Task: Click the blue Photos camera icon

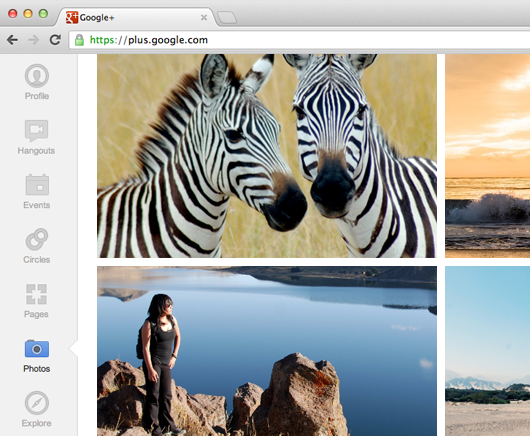Action: (x=37, y=348)
